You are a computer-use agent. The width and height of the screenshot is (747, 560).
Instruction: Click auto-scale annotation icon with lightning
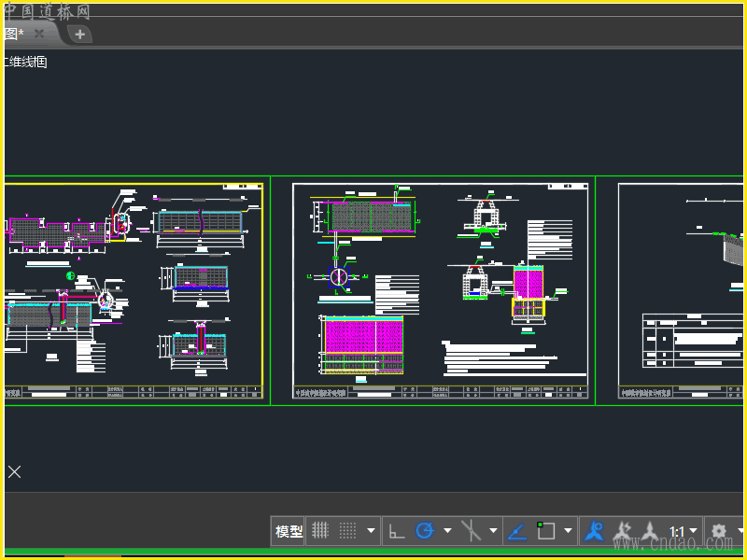point(621,531)
